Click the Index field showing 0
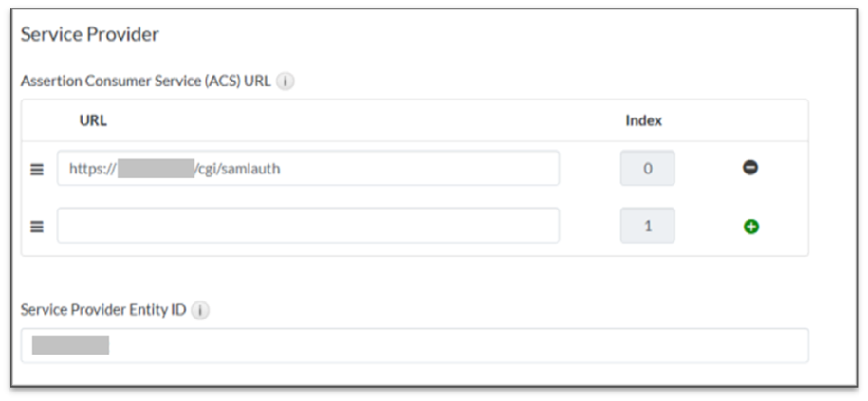This screenshot has width=868, height=401. click(x=647, y=169)
